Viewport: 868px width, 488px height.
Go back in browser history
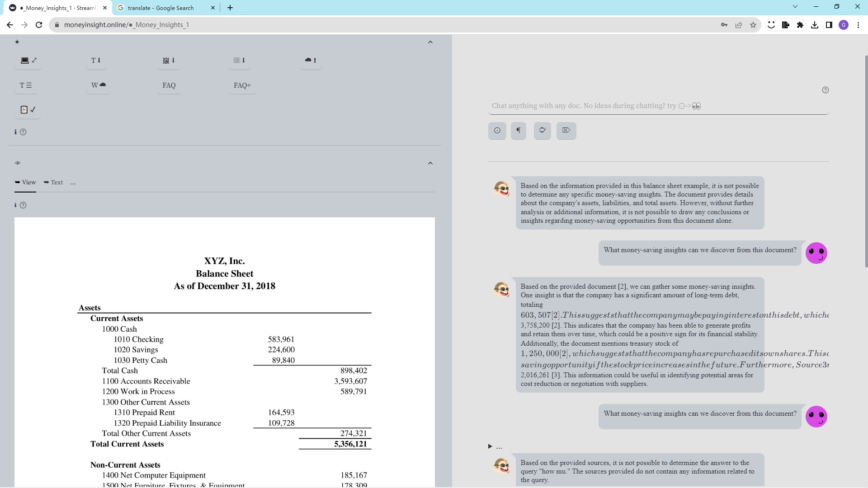pos(10,25)
